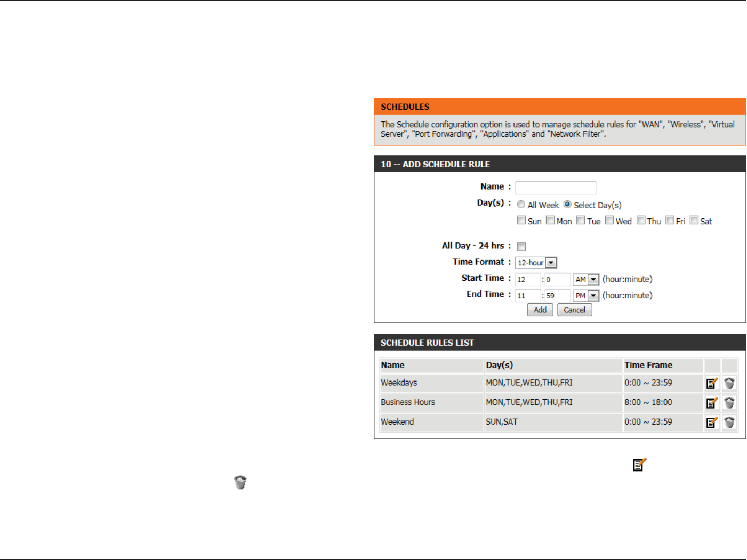Viewport: 747px width, 560px height.
Task: Check the Sat day checkbox
Action: pos(694,220)
